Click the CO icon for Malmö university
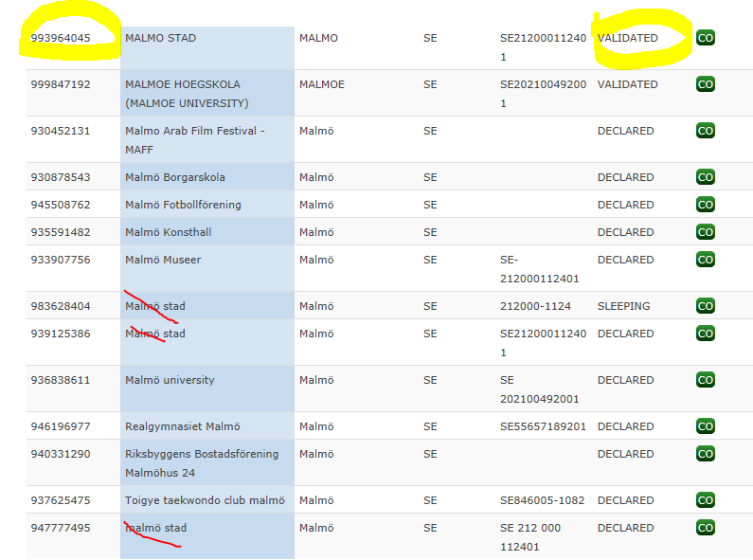 coord(706,380)
